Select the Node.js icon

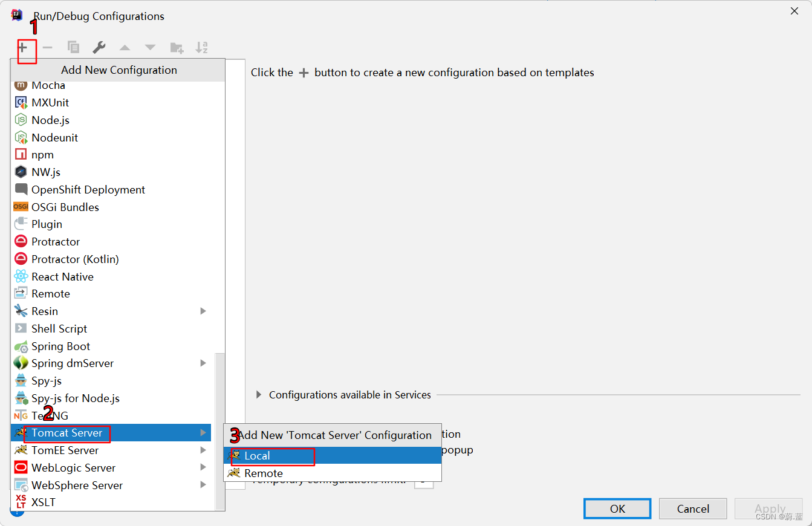[21, 120]
